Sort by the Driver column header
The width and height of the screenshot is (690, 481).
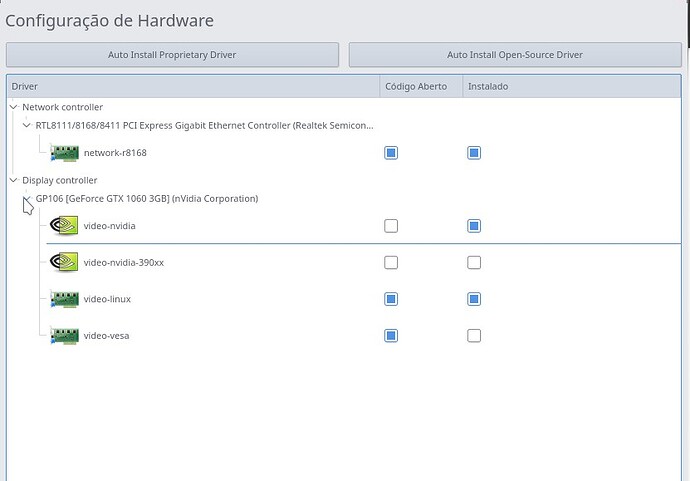point(192,87)
